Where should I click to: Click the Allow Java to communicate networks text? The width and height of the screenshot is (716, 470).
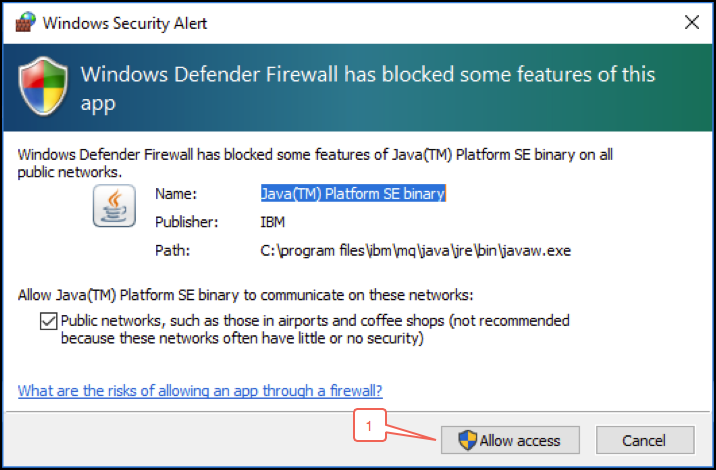pos(246,295)
